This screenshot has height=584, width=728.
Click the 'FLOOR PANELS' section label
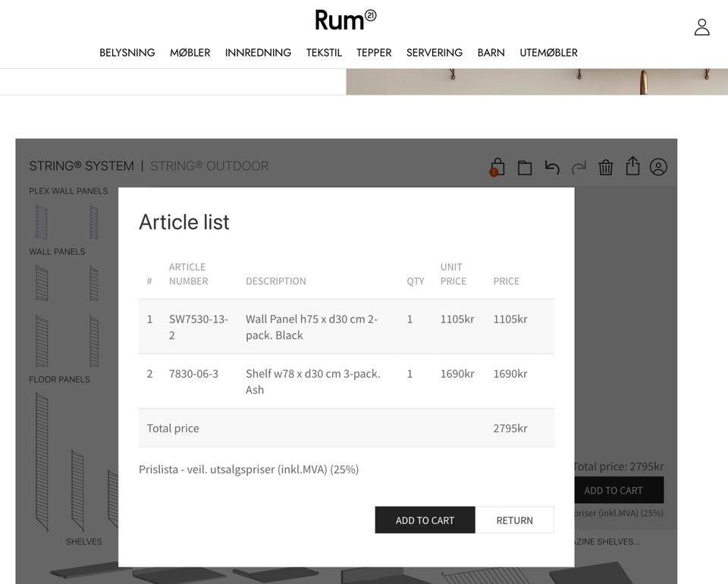[x=59, y=379]
